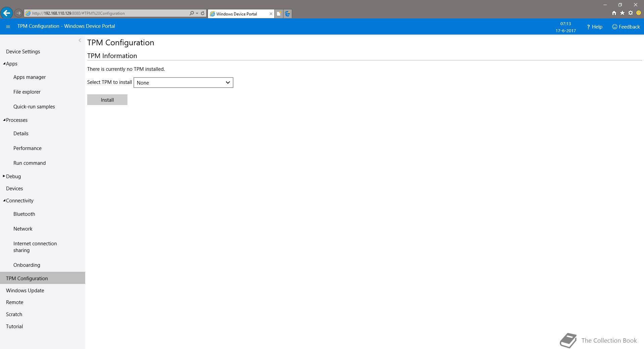The width and height of the screenshot is (644, 349).
Task: Open File explorer page
Action: (x=27, y=92)
